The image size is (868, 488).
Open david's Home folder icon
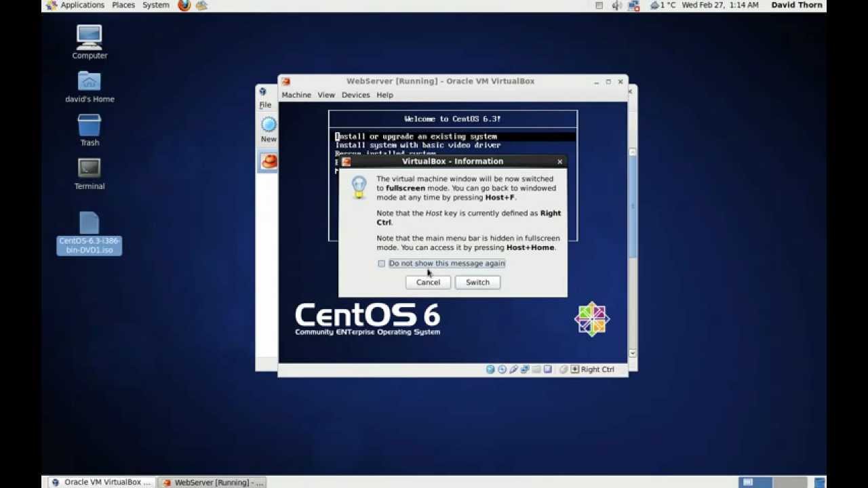(90, 87)
